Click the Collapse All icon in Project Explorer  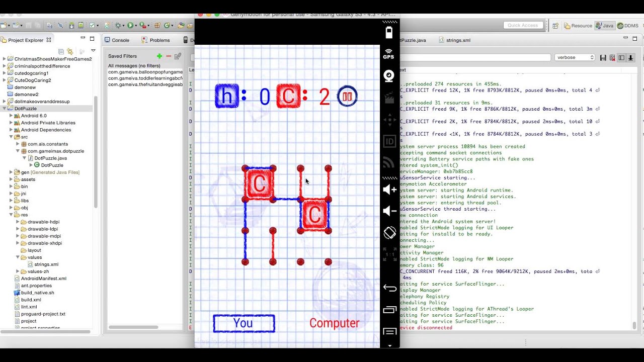coord(61,51)
